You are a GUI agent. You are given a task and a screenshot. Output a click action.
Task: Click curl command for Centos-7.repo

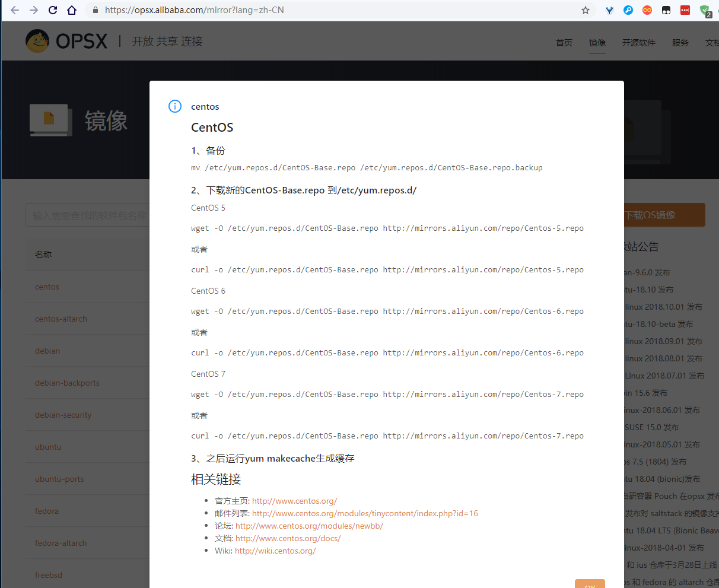387,436
